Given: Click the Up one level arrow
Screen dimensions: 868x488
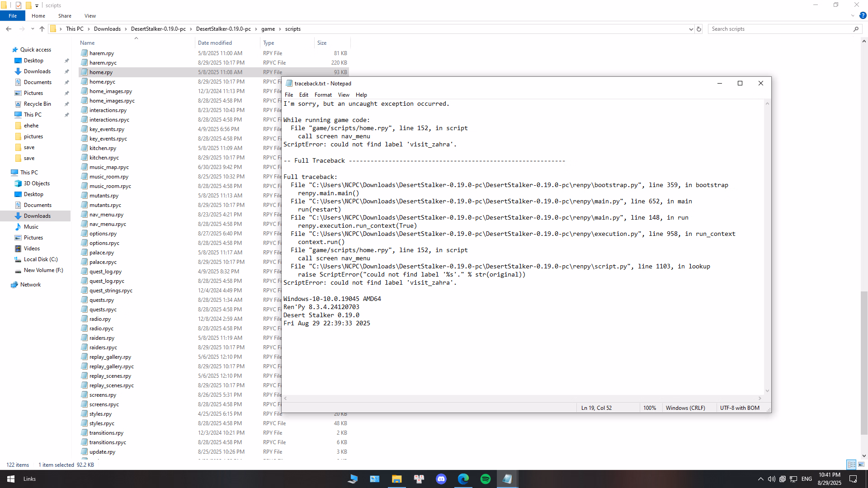Looking at the screenshot, I should 42,29.
